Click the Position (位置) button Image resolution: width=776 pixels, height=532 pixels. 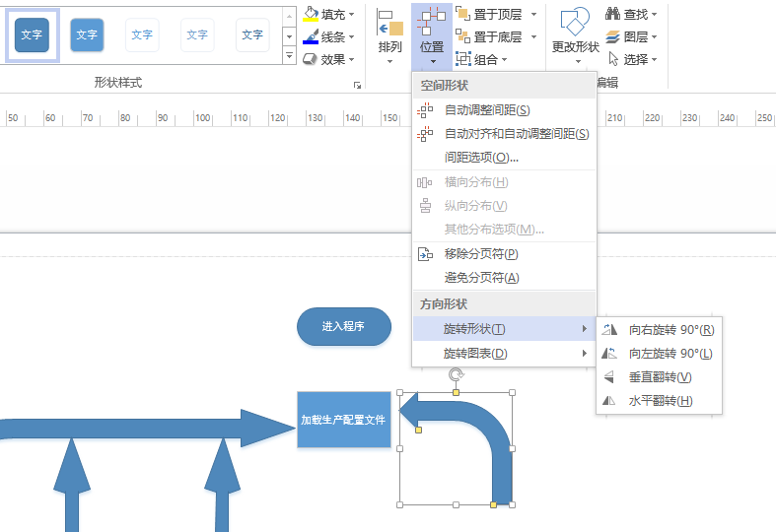coord(432,35)
